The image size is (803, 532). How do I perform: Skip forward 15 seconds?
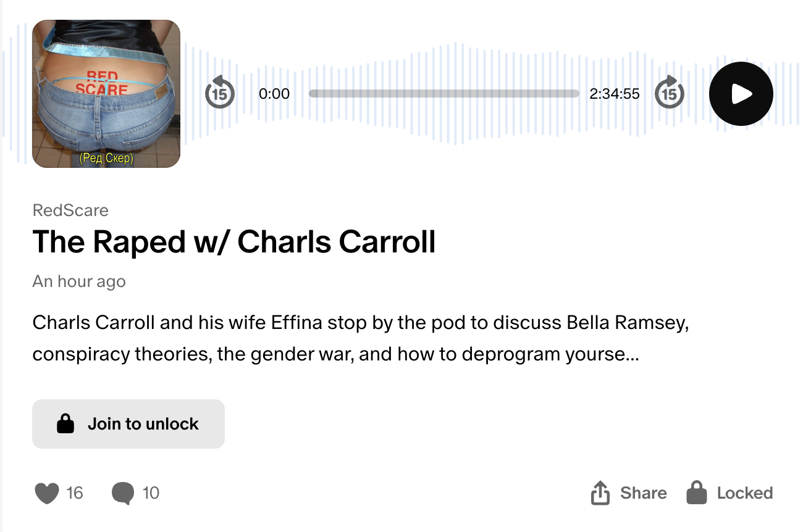click(669, 93)
